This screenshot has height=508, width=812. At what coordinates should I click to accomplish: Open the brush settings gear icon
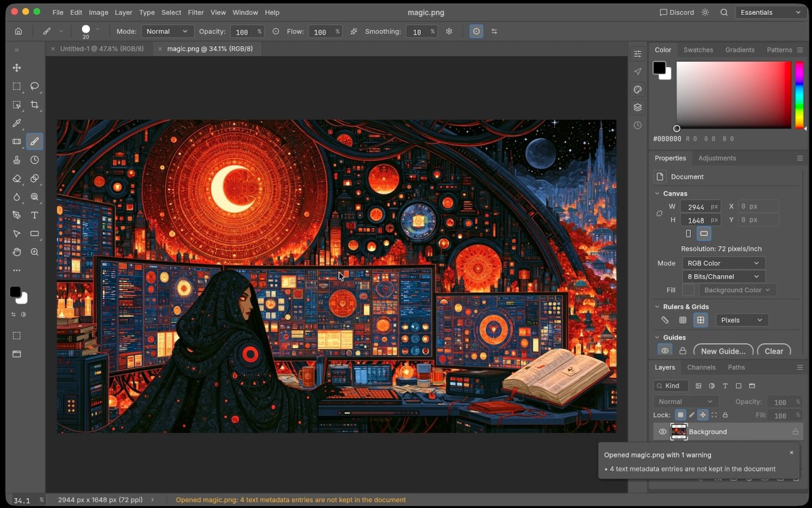pyautogui.click(x=449, y=31)
